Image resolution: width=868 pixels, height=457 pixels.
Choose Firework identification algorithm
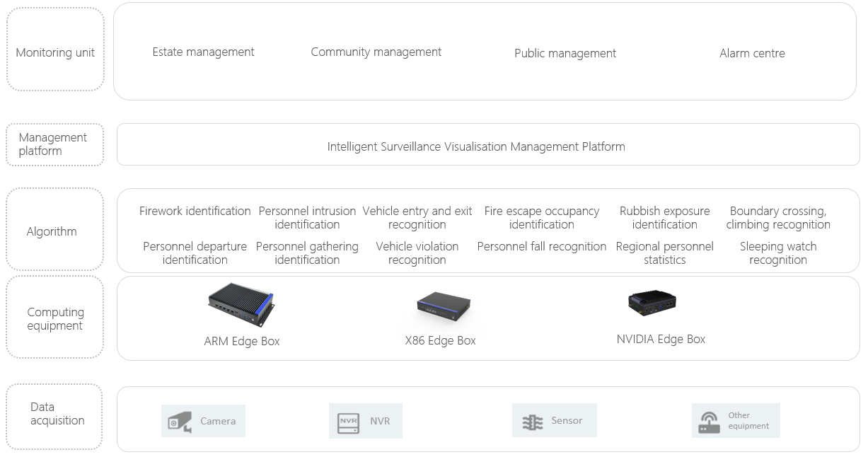[x=195, y=211]
